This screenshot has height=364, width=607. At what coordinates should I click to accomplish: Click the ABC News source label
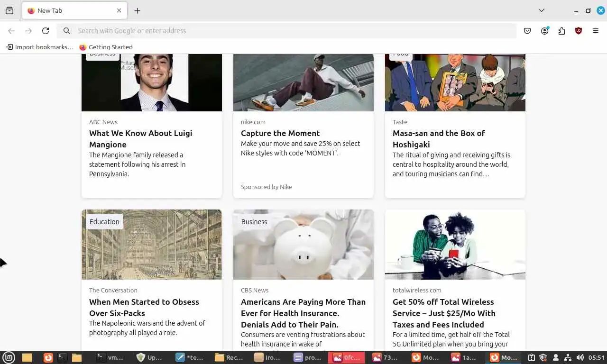[103, 122]
